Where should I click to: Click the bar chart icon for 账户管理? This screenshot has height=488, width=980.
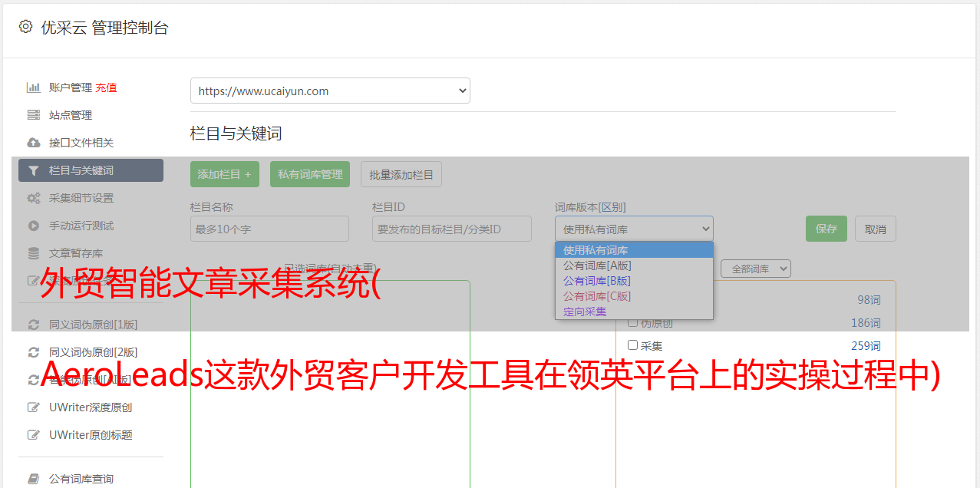(33, 87)
